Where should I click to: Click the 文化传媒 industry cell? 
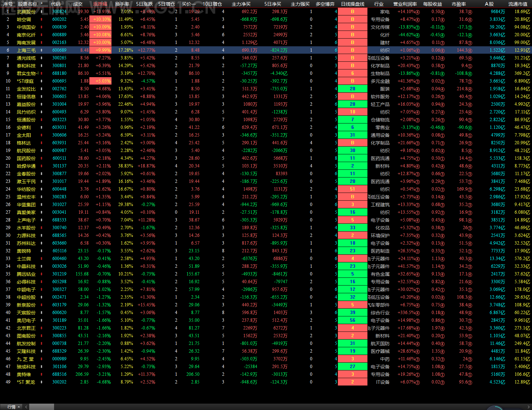[380, 27]
